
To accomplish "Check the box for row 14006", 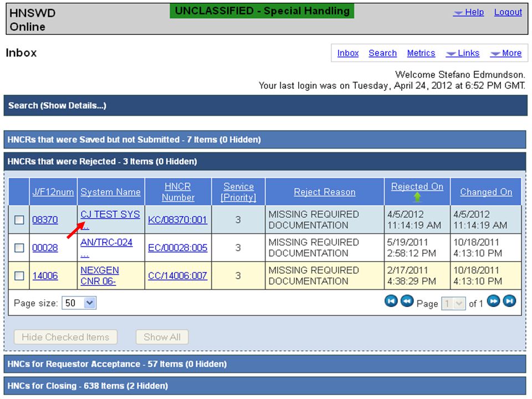I will point(19,275).
